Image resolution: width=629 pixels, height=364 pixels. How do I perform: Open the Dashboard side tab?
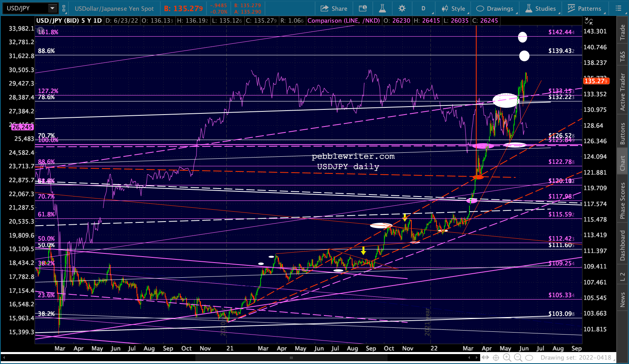click(623, 245)
